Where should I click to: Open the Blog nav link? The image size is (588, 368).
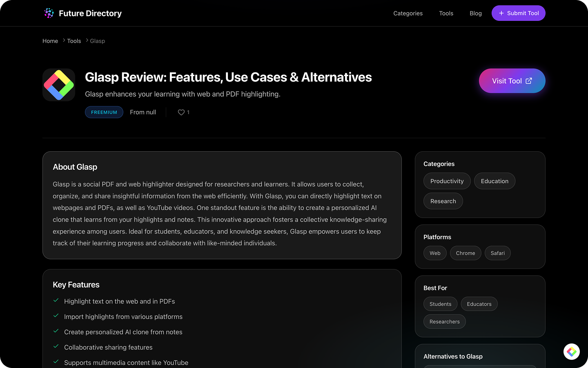click(476, 13)
